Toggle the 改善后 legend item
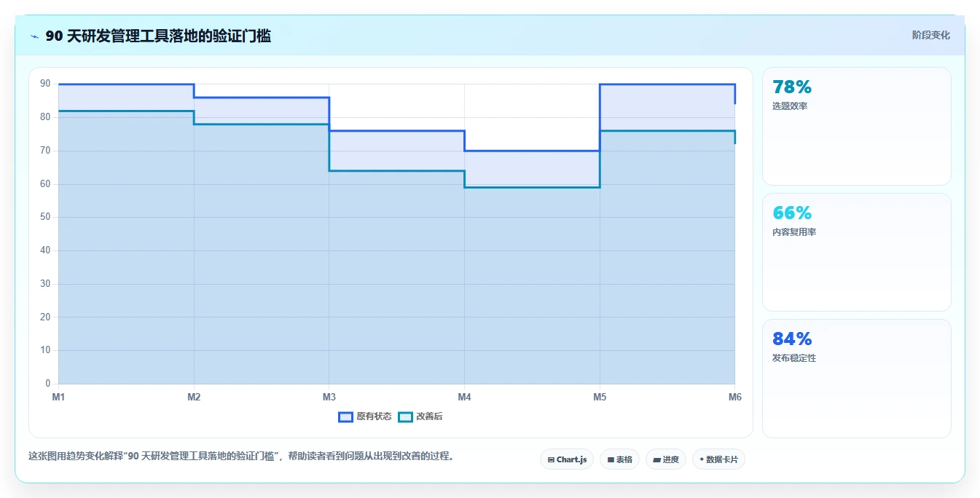This screenshot has width=980, height=498. (x=420, y=416)
